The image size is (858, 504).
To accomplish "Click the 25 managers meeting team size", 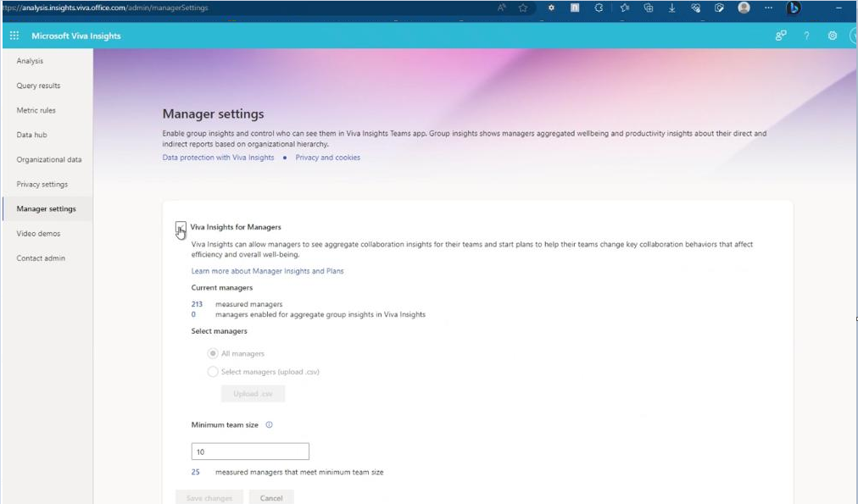I will (x=195, y=472).
